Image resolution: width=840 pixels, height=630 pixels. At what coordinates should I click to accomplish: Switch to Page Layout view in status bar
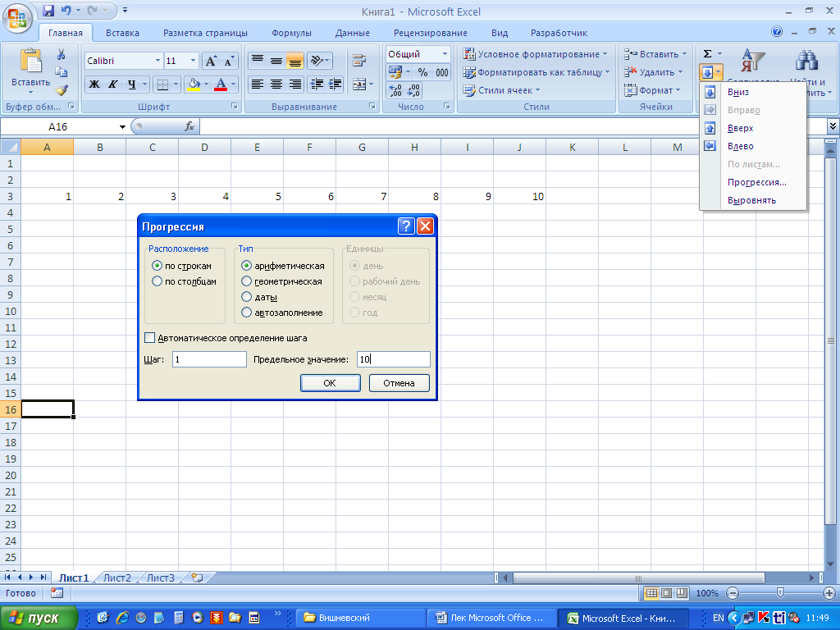(666, 593)
